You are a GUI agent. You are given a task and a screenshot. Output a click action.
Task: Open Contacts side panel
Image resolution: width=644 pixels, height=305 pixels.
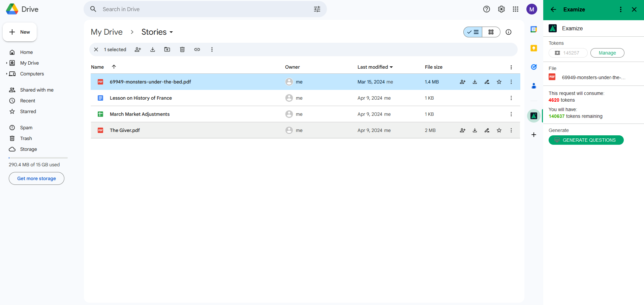[x=534, y=86]
